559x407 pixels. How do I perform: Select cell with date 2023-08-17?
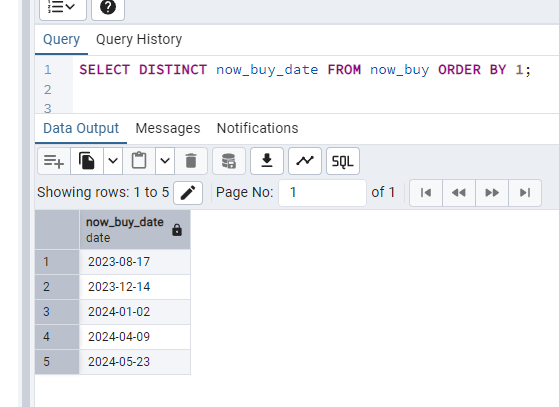coord(135,262)
